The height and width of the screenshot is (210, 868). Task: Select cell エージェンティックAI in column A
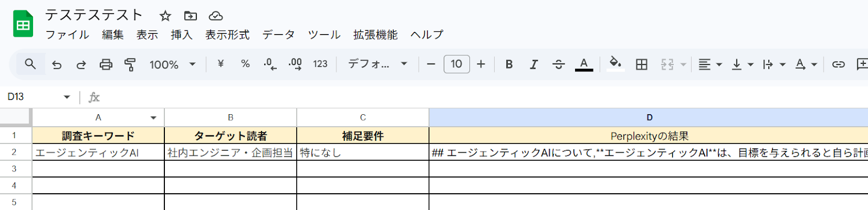pyautogui.click(x=98, y=152)
